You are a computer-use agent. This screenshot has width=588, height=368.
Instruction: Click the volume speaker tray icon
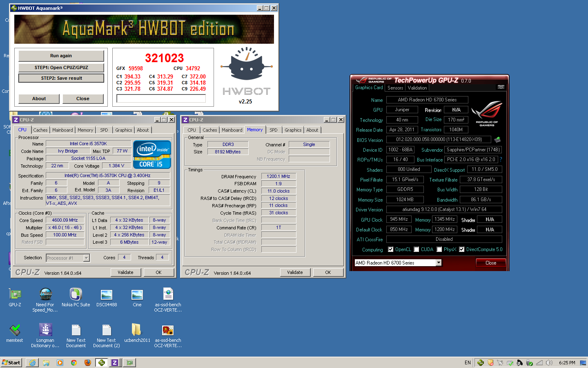tap(549, 363)
